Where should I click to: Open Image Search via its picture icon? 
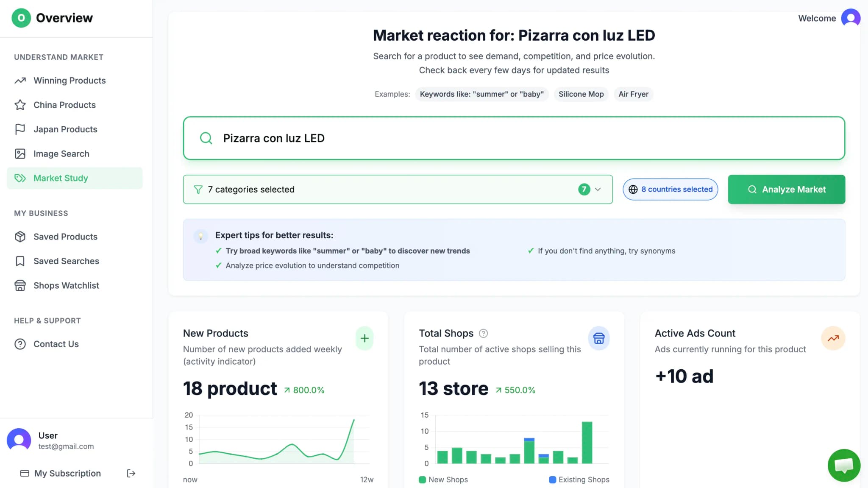coord(20,153)
